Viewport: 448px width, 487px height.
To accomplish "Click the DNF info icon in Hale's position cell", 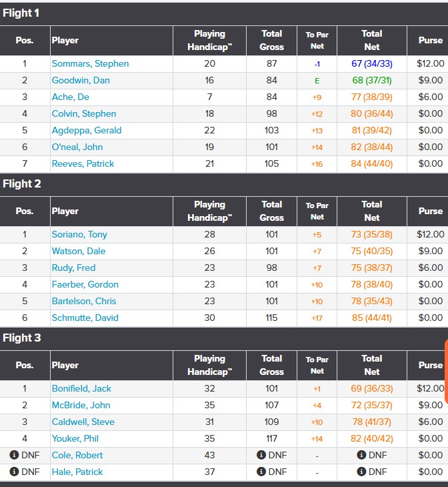I will (x=13, y=472).
